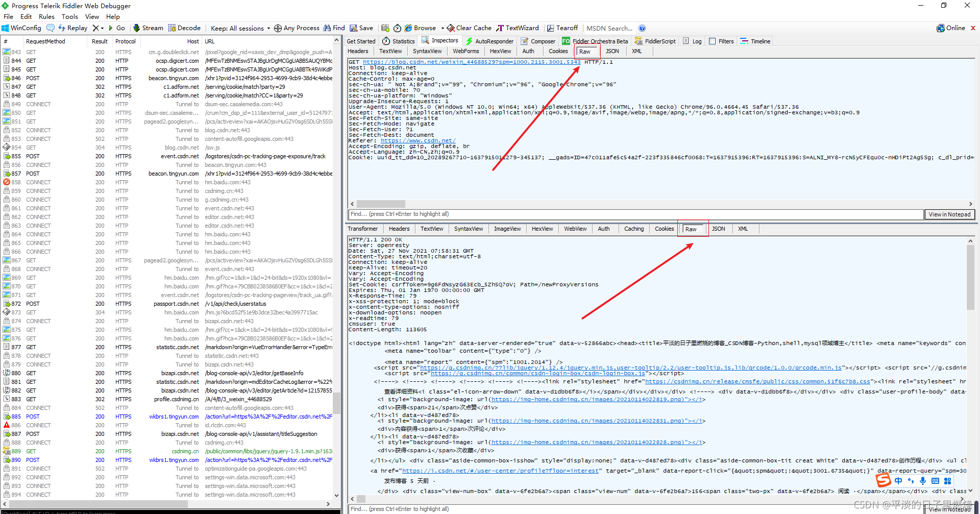Sort sessions by Protocol column header
Viewport: 980px width, 514px height.
tap(126, 41)
